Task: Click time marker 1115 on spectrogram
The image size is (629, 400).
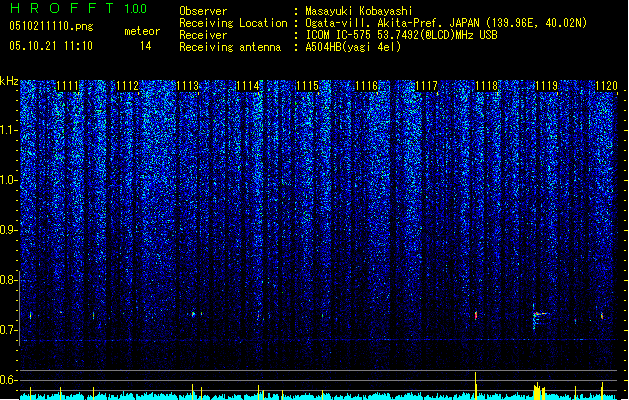Action: [x=307, y=86]
